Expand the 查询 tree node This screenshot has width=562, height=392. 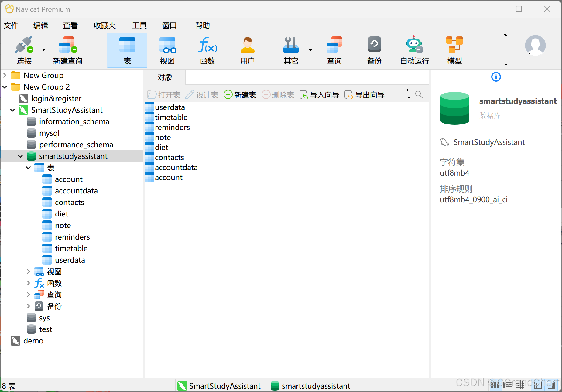28,295
